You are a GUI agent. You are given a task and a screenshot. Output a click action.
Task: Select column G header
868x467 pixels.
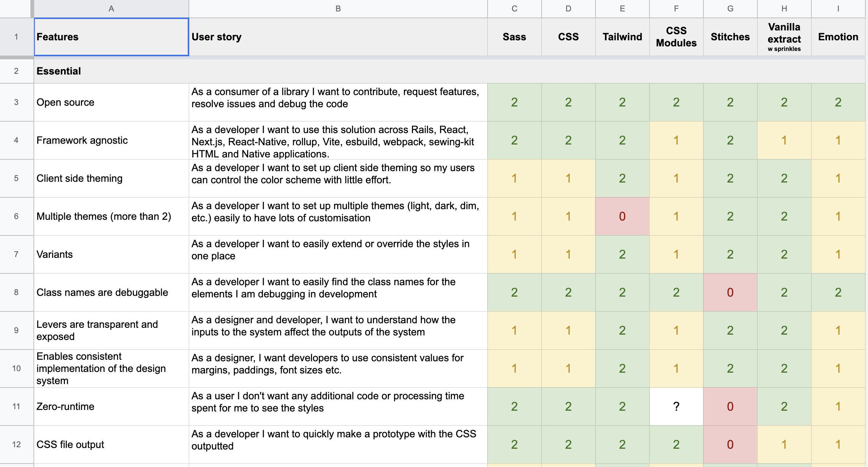click(x=730, y=9)
